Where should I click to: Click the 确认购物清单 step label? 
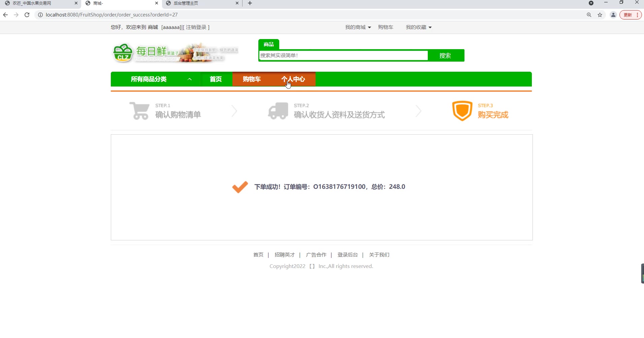point(178,115)
